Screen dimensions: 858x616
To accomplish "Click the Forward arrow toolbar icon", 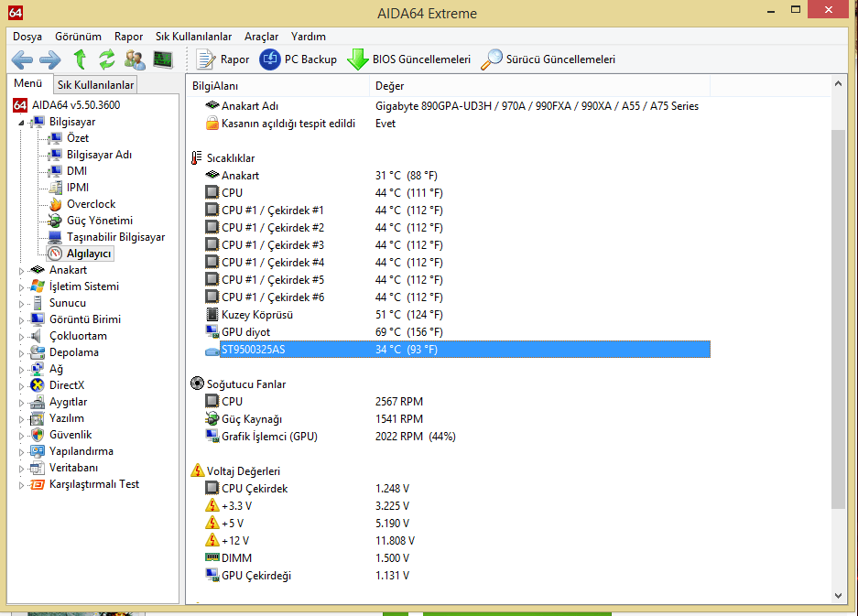I will click(x=50, y=59).
